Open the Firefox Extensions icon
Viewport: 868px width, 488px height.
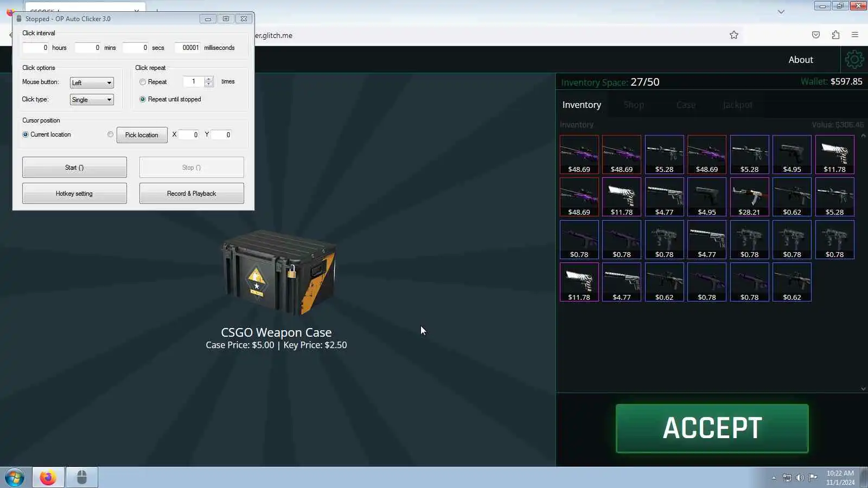tap(835, 35)
